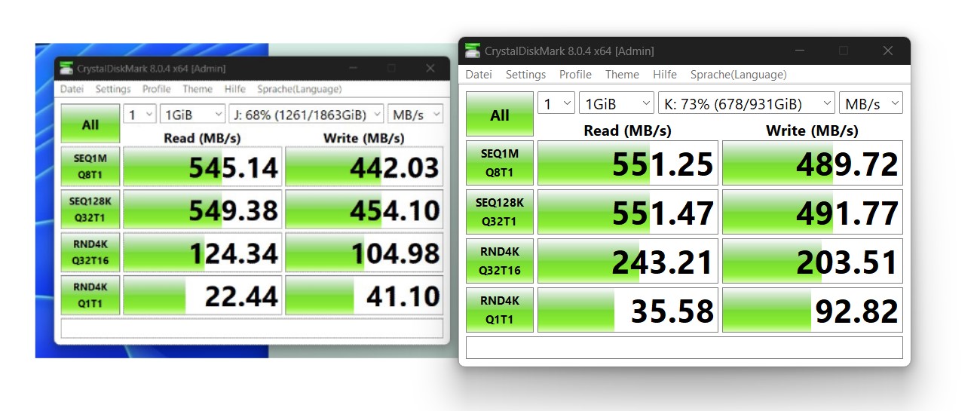The height and width of the screenshot is (411, 980).
Task: Open Settings menu in left window
Action: (113, 89)
